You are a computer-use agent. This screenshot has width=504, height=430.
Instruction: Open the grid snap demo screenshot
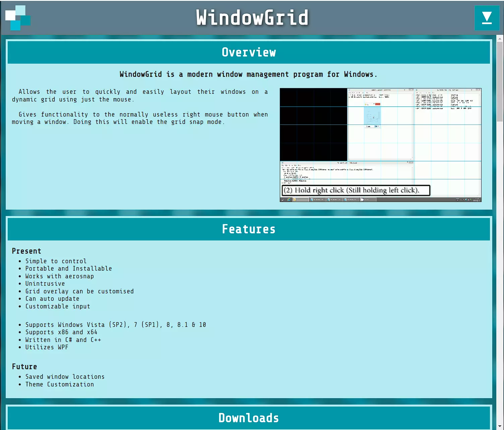point(380,145)
